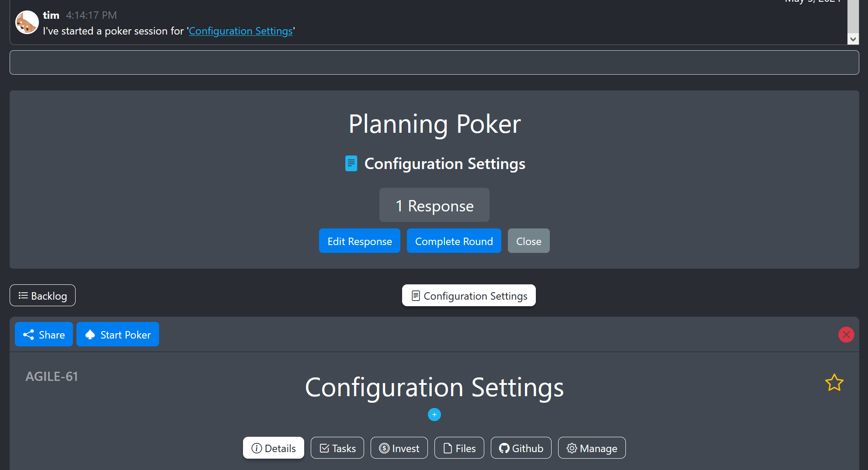Expand the 1 Response summary
Screen dimensions: 868x470
coord(434,205)
